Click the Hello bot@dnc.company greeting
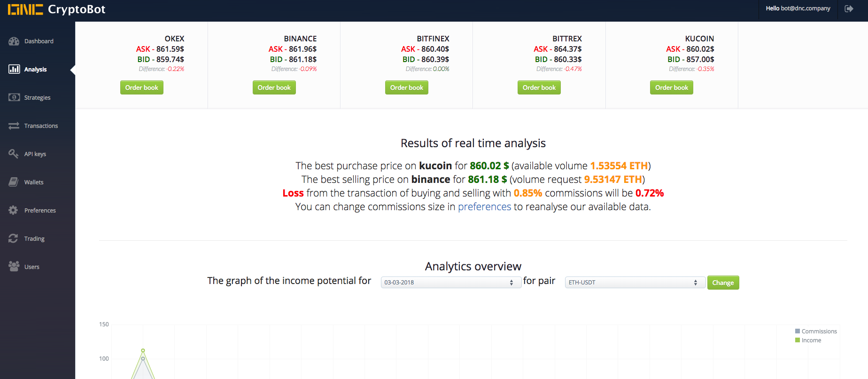Screen dimensions: 868x379 click(x=798, y=8)
